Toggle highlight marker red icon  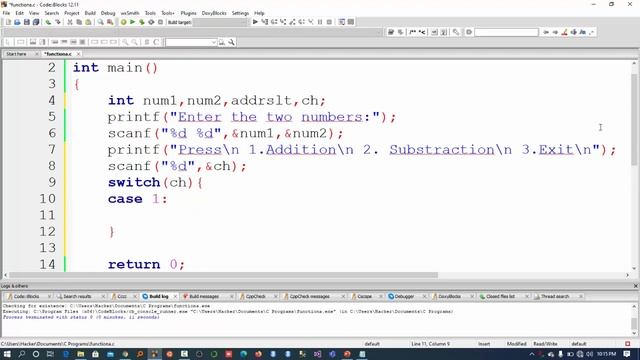(x=564, y=32)
